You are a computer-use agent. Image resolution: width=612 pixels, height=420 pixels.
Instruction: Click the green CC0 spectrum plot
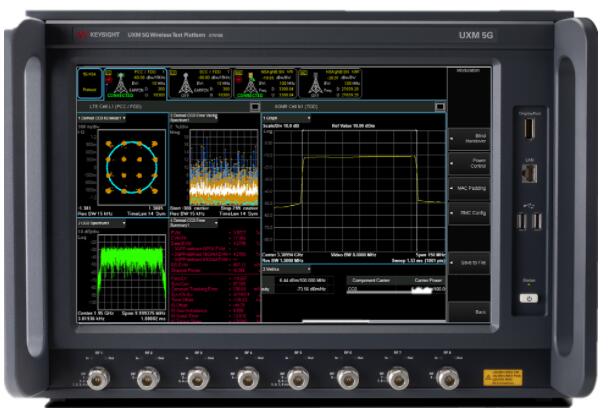[132, 272]
